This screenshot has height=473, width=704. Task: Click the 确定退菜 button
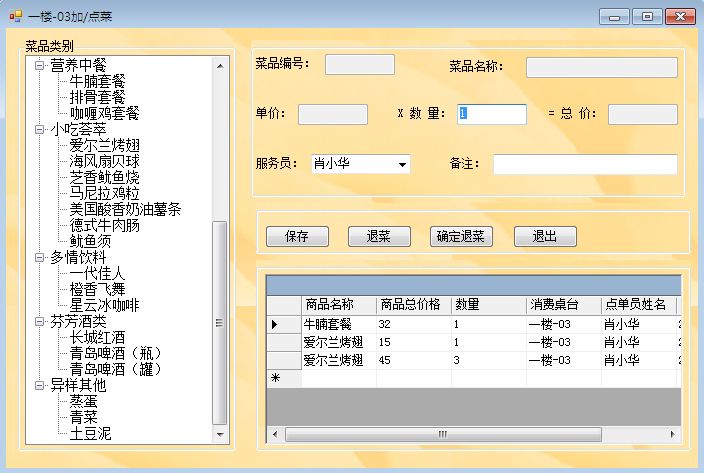coord(461,236)
